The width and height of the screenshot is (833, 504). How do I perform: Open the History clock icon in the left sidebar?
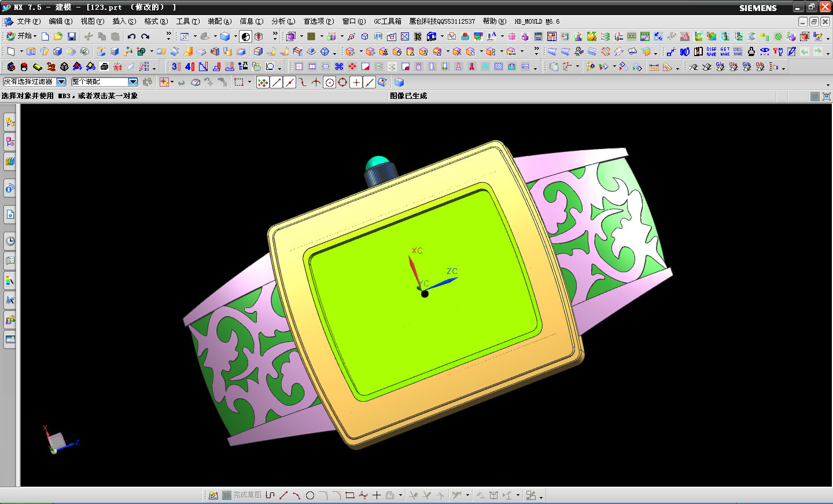coord(10,241)
